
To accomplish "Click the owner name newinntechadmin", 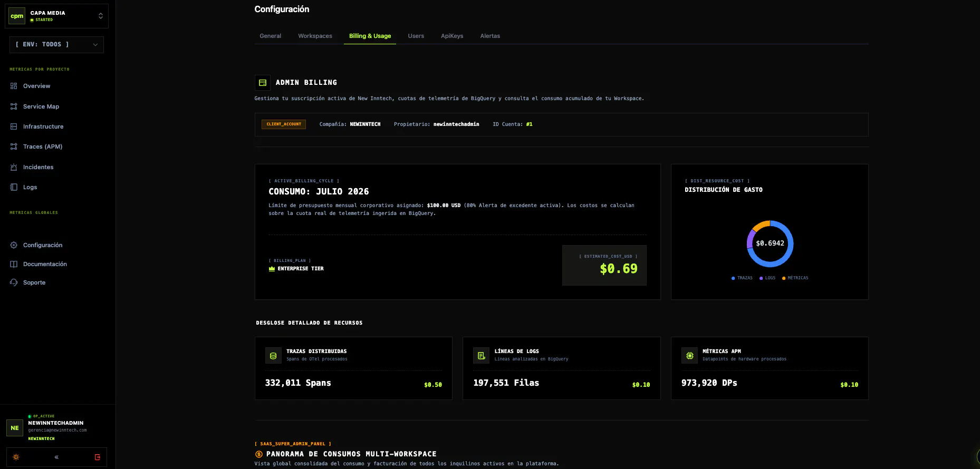I will [x=456, y=124].
